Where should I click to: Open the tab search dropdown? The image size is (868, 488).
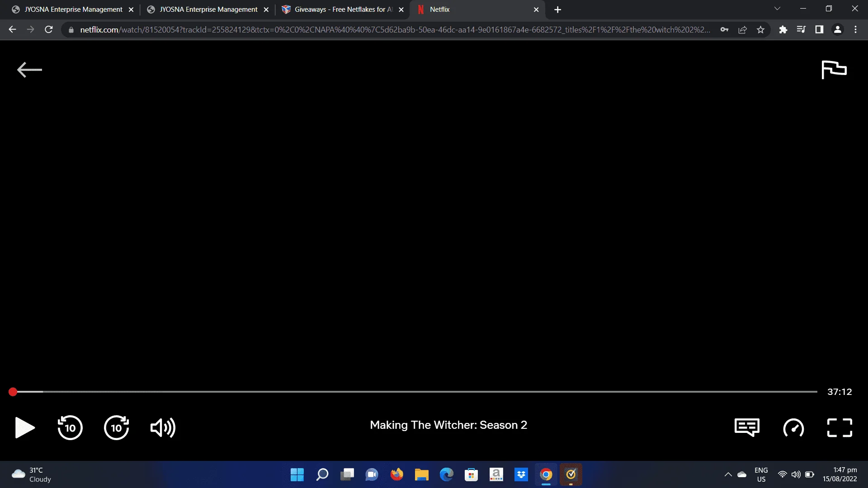777,9
